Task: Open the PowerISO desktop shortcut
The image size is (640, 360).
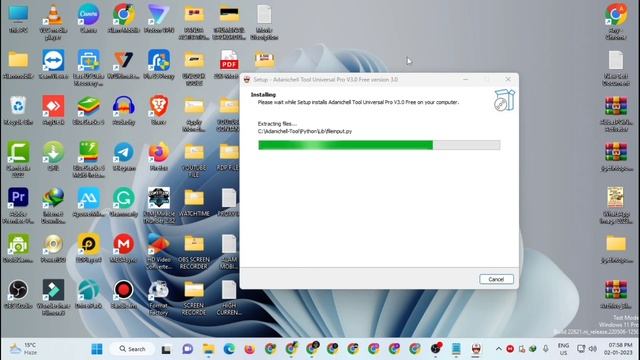Action: (x=53, y=248)
